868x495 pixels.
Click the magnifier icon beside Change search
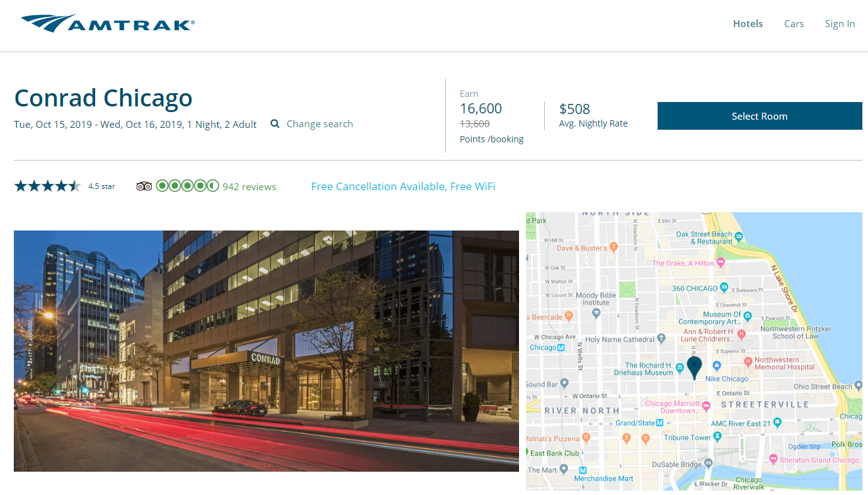[x=275, y=124]
